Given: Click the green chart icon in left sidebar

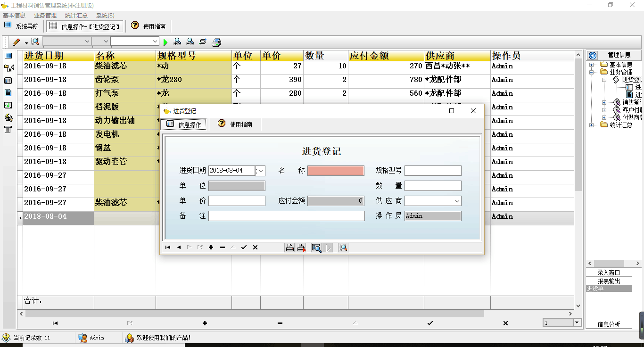Looking at the screenshot, I should tap(8, 105).
